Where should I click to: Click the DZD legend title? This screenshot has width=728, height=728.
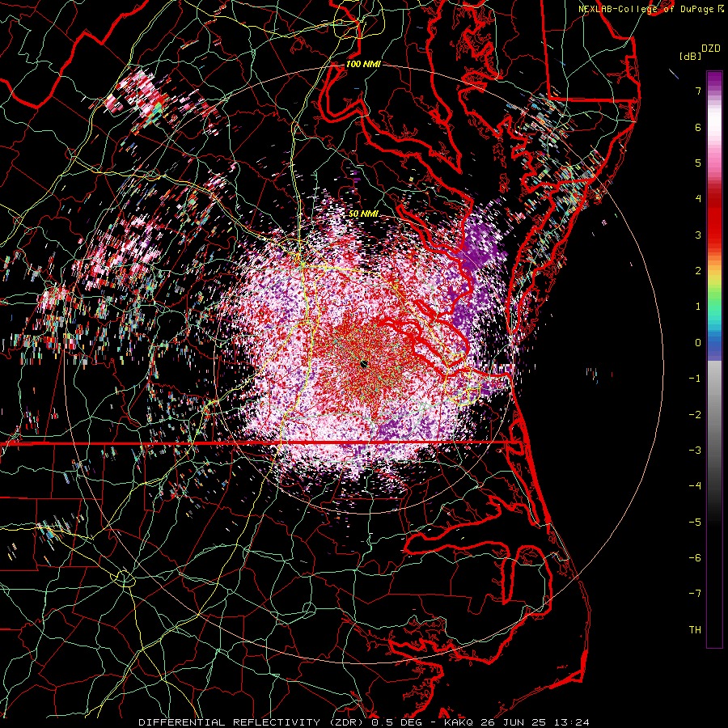click(711, 49)
